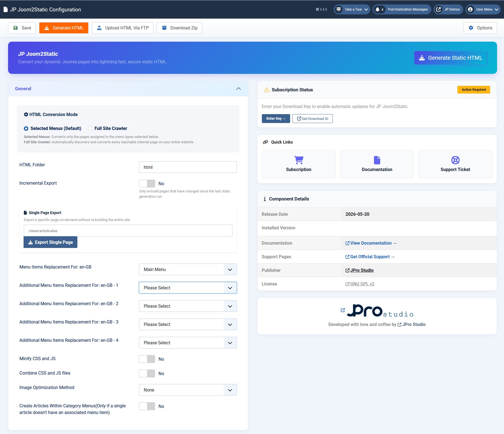
Task: Click the Action Required badge
Action: 474,90
